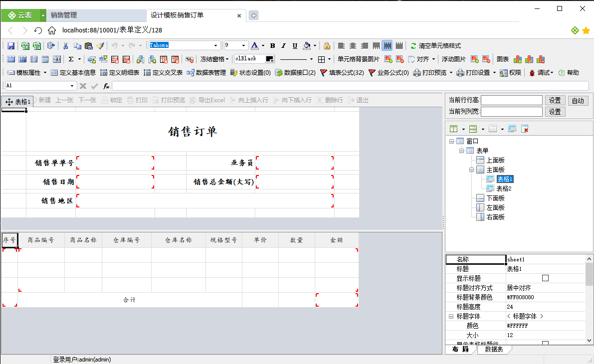This screenshot has width=594, height=364.
Task: Click the add chart icon after 图表
Action: coord(518,59)
